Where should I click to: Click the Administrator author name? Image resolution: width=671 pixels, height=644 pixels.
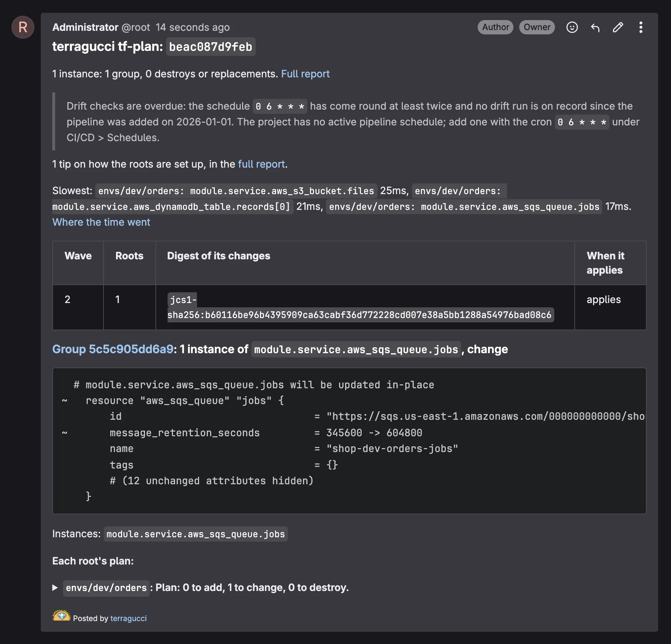pyautogui.click(x=85, y=27)
